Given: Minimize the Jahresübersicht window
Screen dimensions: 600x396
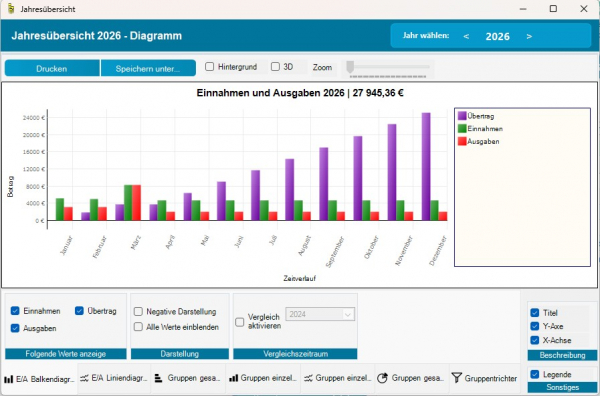Looking at the screenshot, I should coord(523,8).
